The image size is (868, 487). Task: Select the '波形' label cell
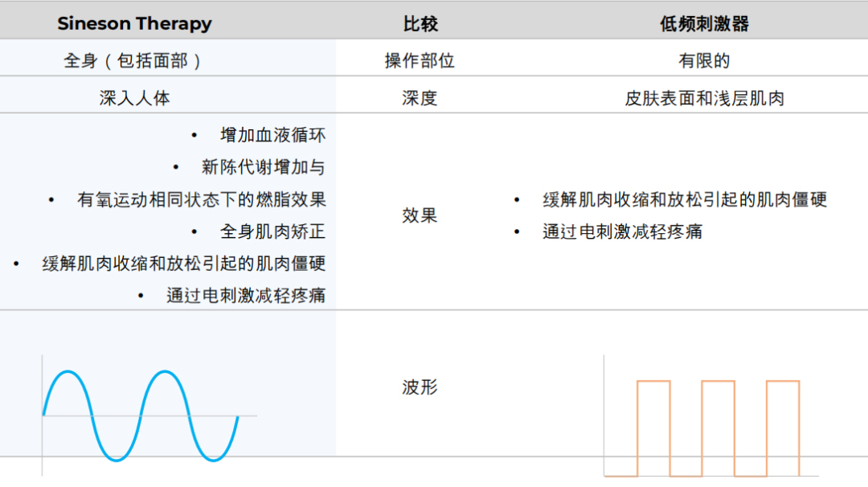pyautogui.click(x=420, y=387)
